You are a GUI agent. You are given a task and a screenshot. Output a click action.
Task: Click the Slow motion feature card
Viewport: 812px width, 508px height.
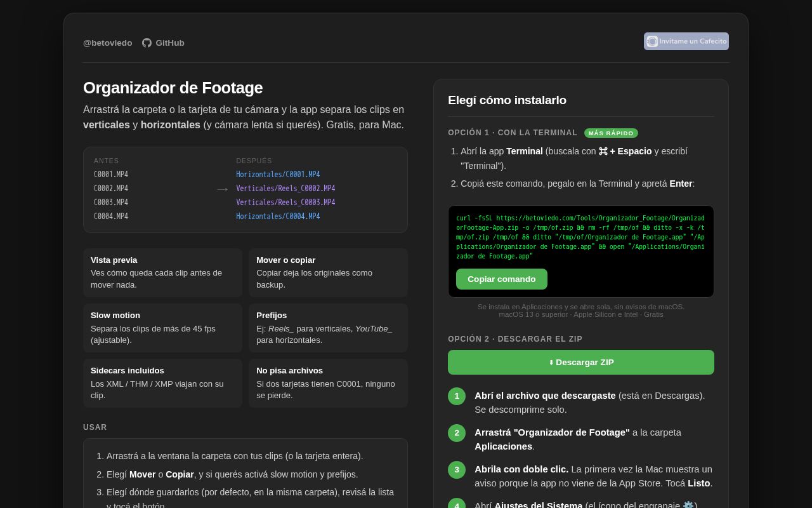click(162, 328)
